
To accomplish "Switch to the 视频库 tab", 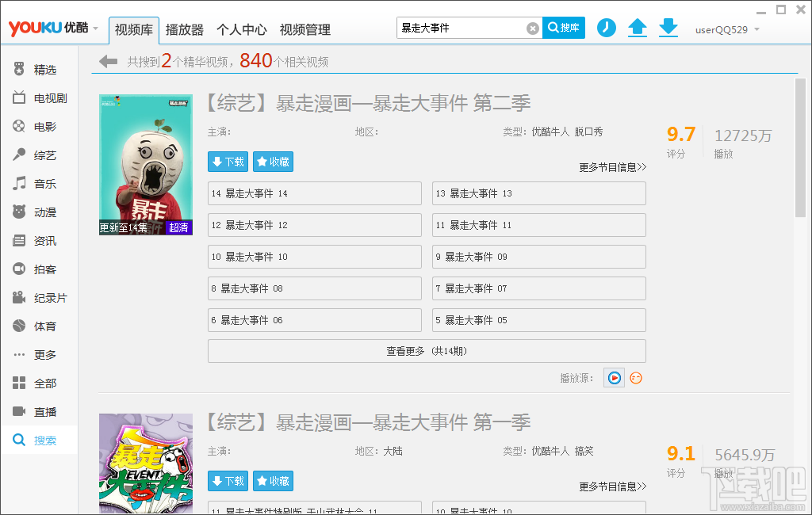I will 133,30.
